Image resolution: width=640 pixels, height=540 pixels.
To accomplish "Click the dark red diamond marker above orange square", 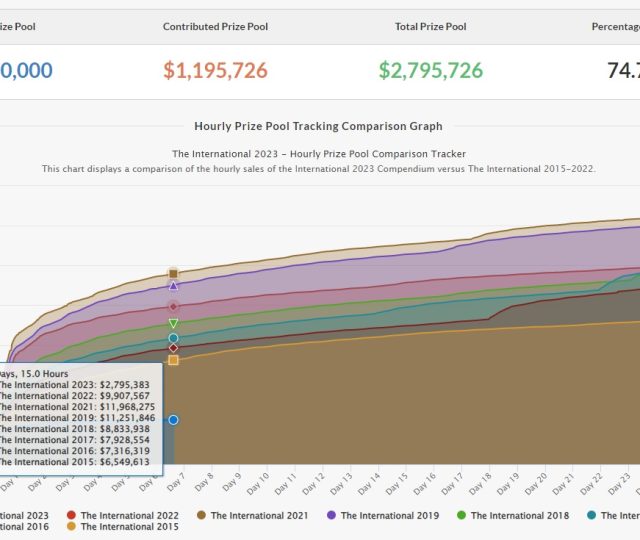I will [173, 348].
